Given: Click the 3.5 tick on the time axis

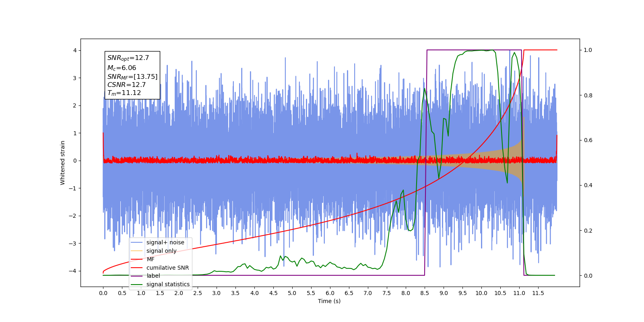Looking at the screenshot, I should point(235,293).
